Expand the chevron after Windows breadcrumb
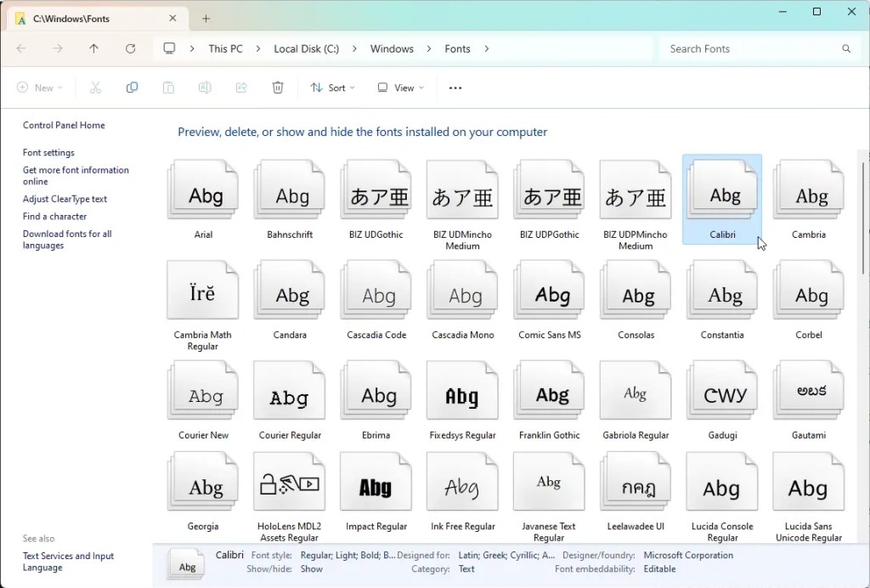The image size is (870, 588). 429,48
